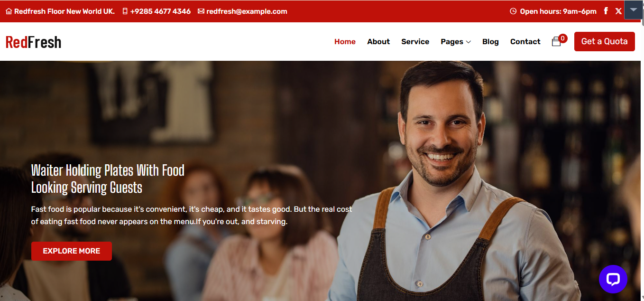Screen dimensions: 644x301
Task: Open the dark dropdown arrow at top-right corner
Action: (x=633, y=10)
